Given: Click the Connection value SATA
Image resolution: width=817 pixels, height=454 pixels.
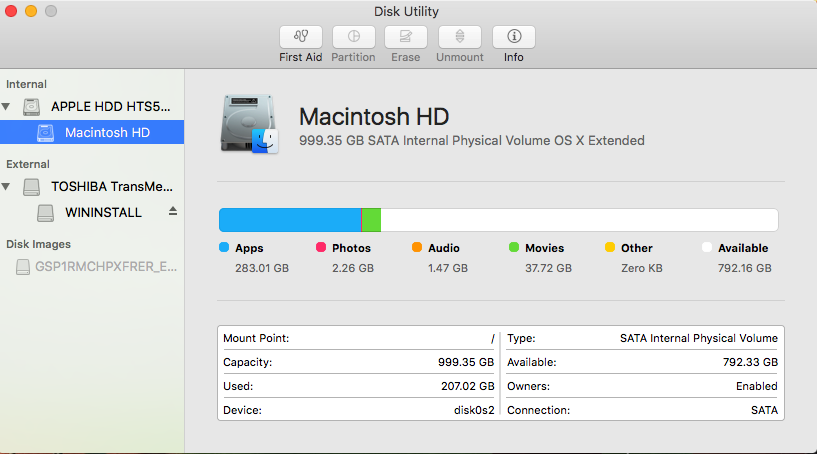Looking at the screenshot, I should tap(764, 410).
